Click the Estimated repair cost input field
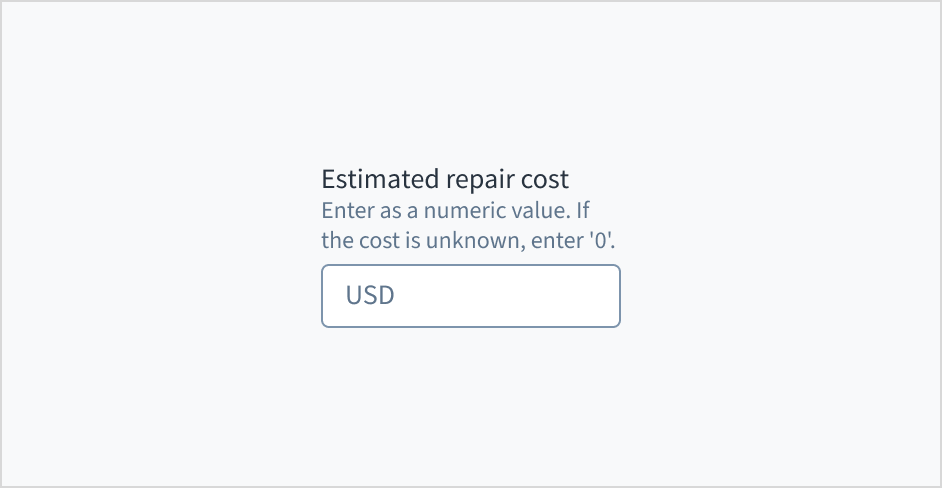The height and width of the screenshot is (488, 942). click(470, 296)
